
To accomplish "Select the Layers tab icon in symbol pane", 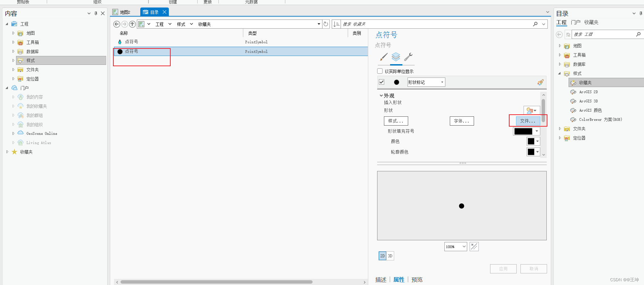I will coord(396,57).
